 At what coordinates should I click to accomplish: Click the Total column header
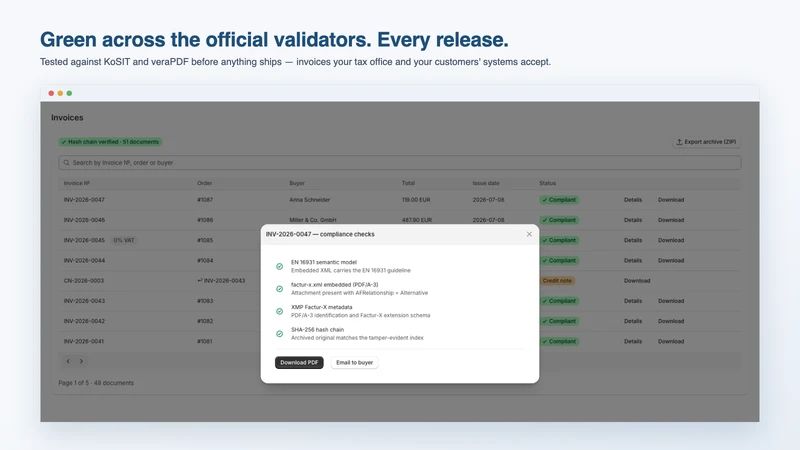(408, 183)
